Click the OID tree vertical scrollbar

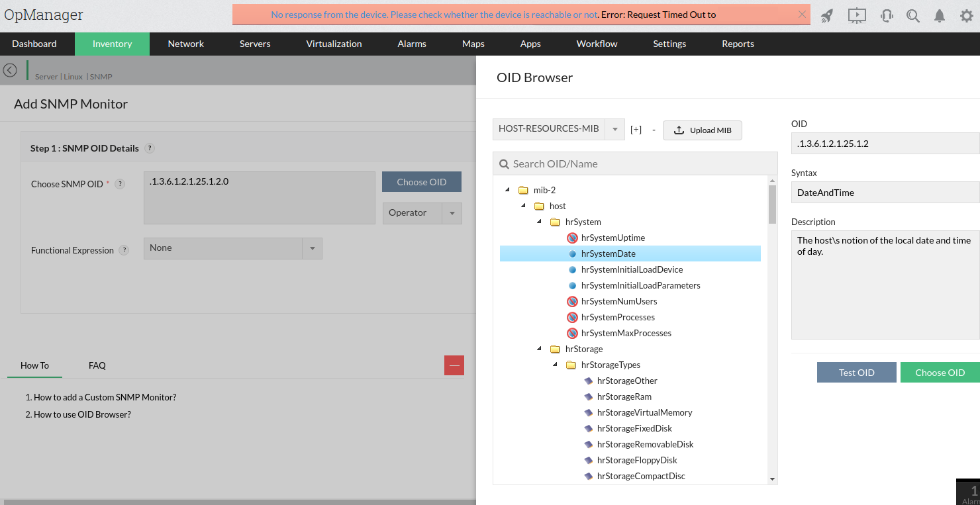(772, 205)
